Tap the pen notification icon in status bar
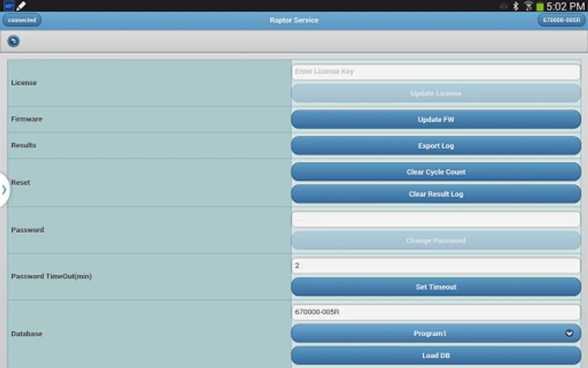The height and width of the screenshot is (368, 588). coord(21,6)
